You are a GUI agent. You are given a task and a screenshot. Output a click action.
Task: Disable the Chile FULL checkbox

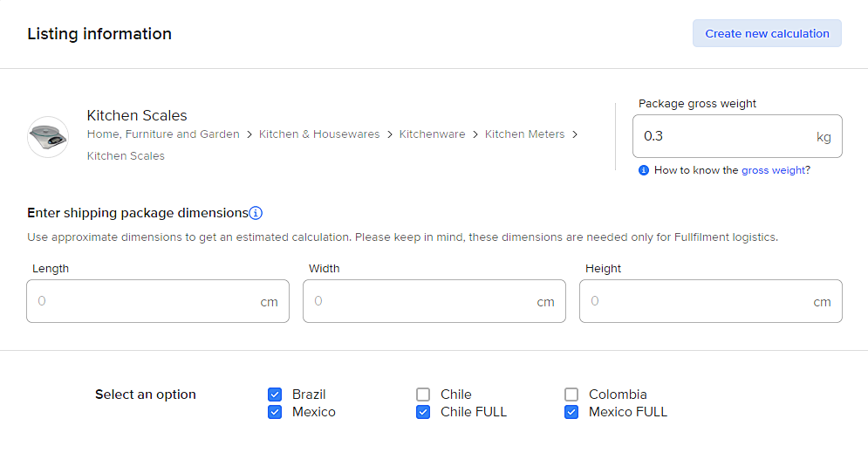click(423, 412)
